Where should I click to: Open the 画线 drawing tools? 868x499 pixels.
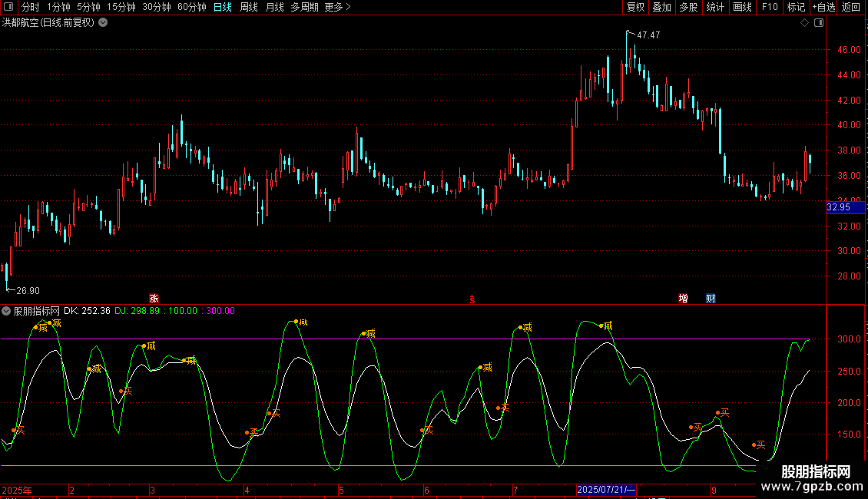(742, 8)
